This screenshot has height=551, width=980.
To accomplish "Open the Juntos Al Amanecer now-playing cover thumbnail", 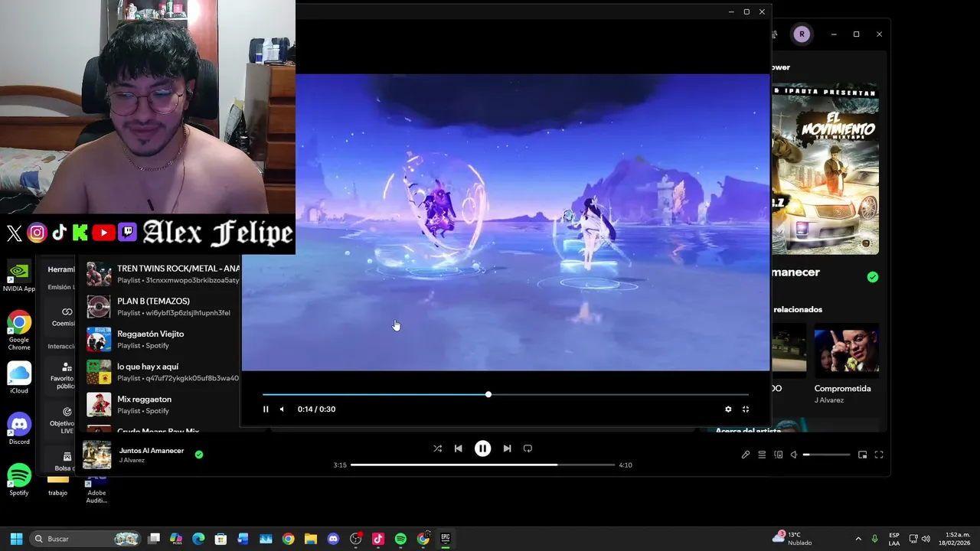I will point(97,455).
